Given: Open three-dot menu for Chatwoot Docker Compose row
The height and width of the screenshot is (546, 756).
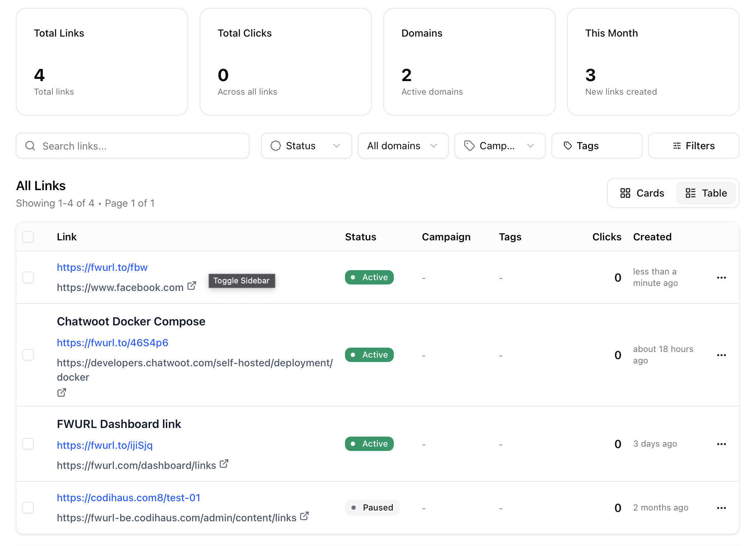Looking at the screenshot, I should 721,355.
